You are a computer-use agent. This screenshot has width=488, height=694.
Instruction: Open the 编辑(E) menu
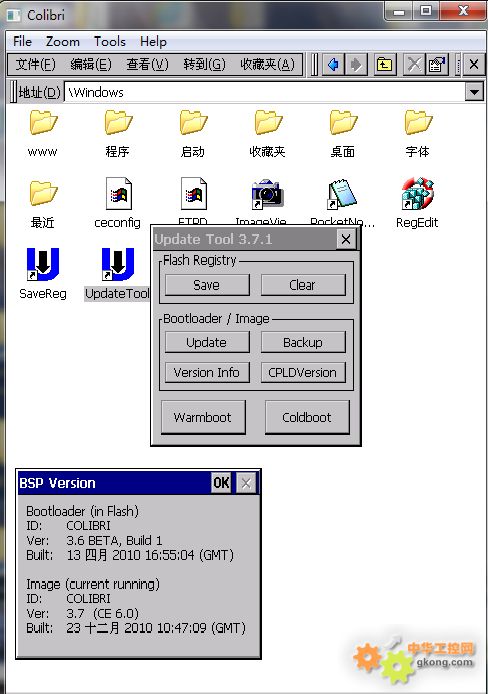tap(91, 65)
